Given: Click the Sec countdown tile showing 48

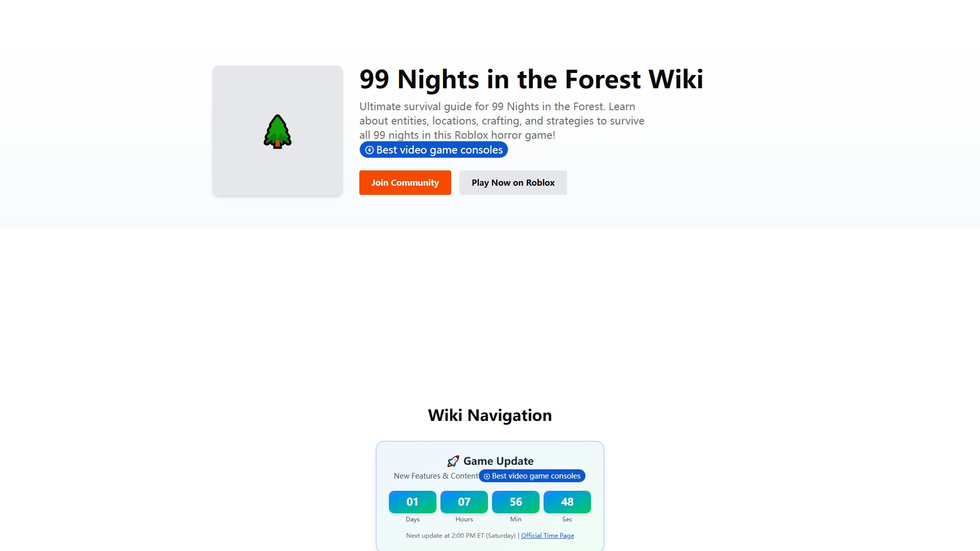Looking at the screenshot, I should [567, 502].
